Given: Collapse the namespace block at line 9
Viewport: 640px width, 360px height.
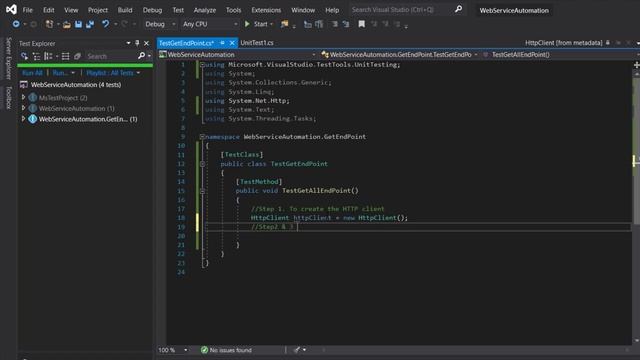Looking at the screenshot, I should (x=202, y=137).
